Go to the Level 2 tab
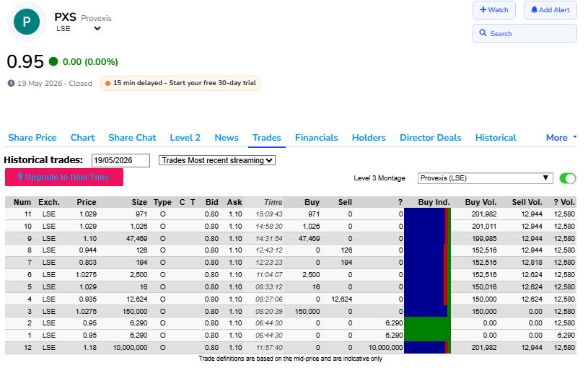 (x=185, y=138)
